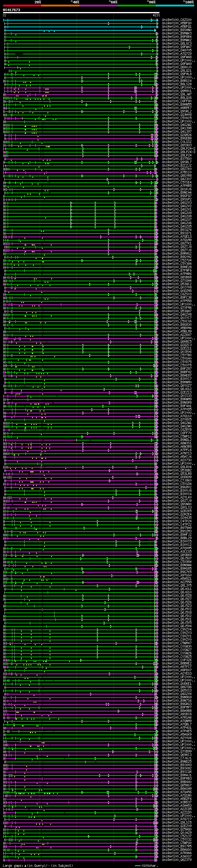Select hit label UniRef100_B7FNF6
Viewport: 197px width, 868px height.
tap(177, 271)
